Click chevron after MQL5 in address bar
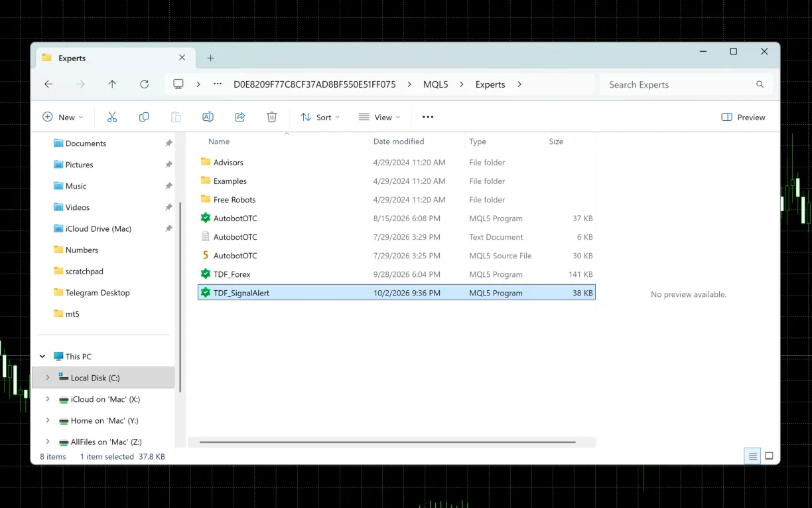The image size is (812, 508). click(462, 84)
